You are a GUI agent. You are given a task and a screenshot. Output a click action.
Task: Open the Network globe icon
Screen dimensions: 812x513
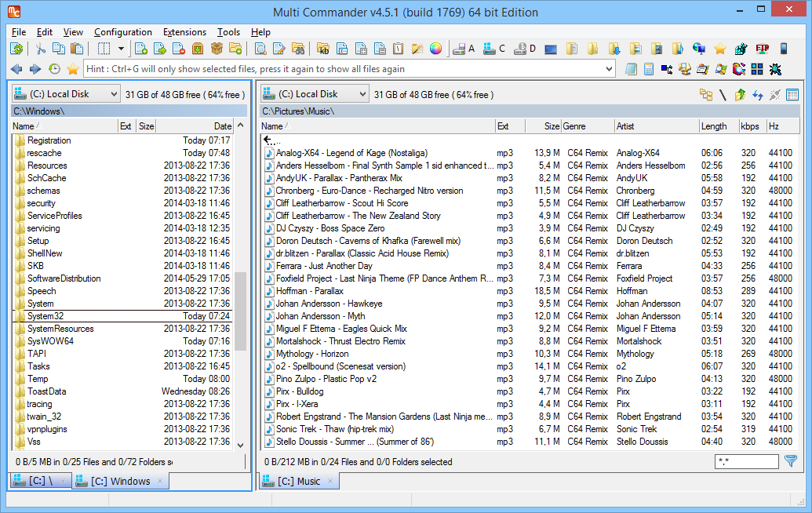pos(698,49)
